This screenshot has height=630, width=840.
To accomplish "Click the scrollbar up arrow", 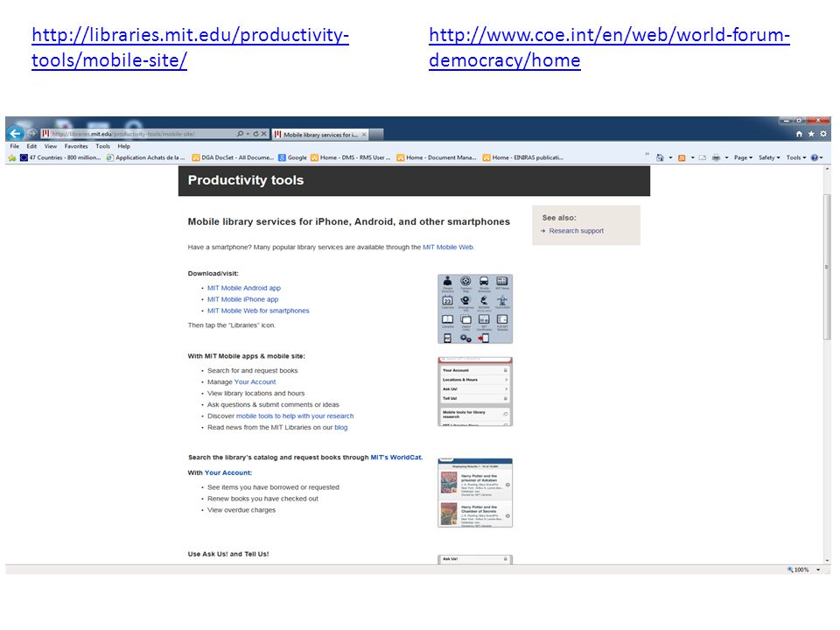I will point(827,169).
